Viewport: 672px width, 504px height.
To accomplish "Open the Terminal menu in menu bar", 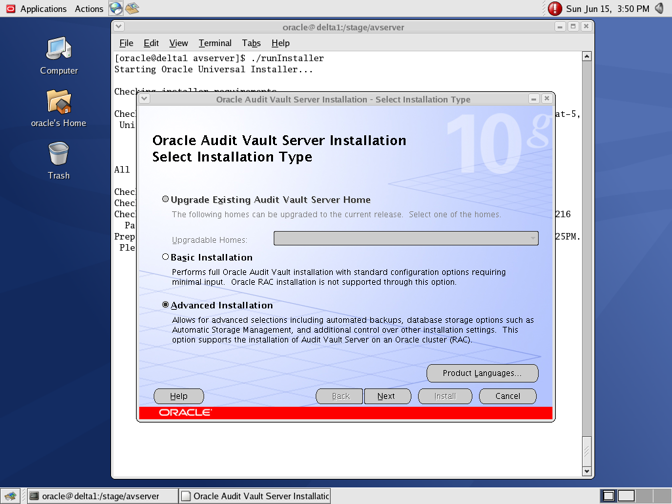I will click(215, 43).
